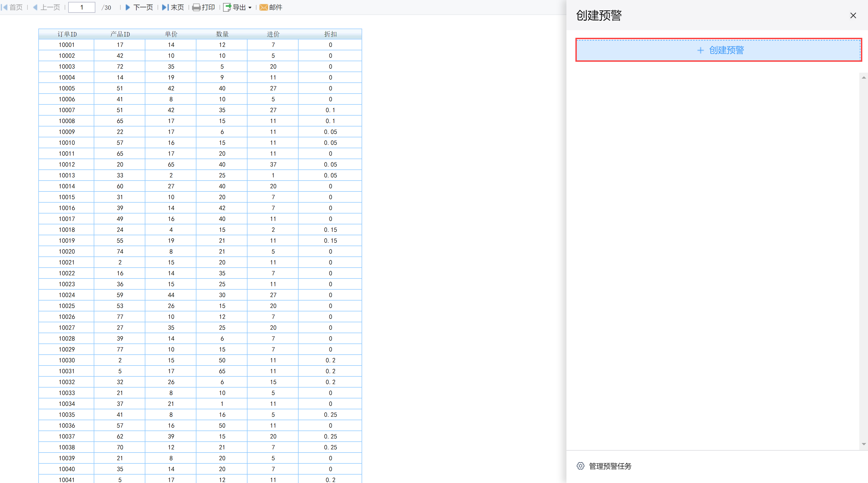Click the printer icon

click(196, 7)
